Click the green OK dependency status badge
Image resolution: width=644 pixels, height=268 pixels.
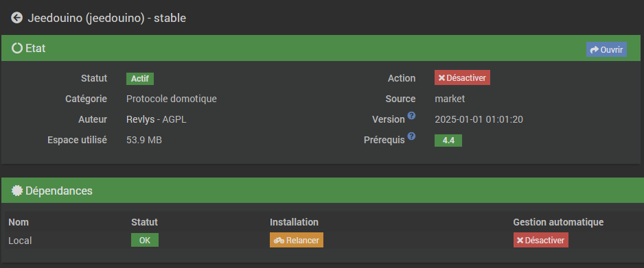[145, 240]
